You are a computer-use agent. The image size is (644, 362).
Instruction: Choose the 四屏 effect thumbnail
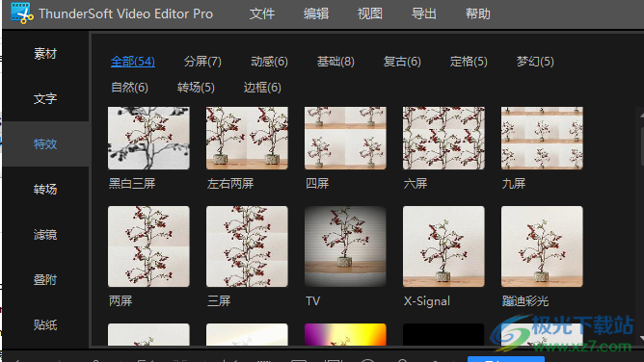[x=345, y=139]
